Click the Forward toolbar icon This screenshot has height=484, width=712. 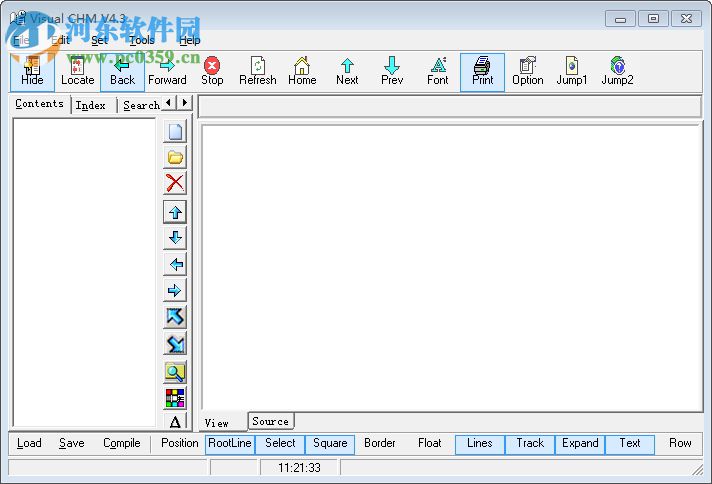[167, 72]
